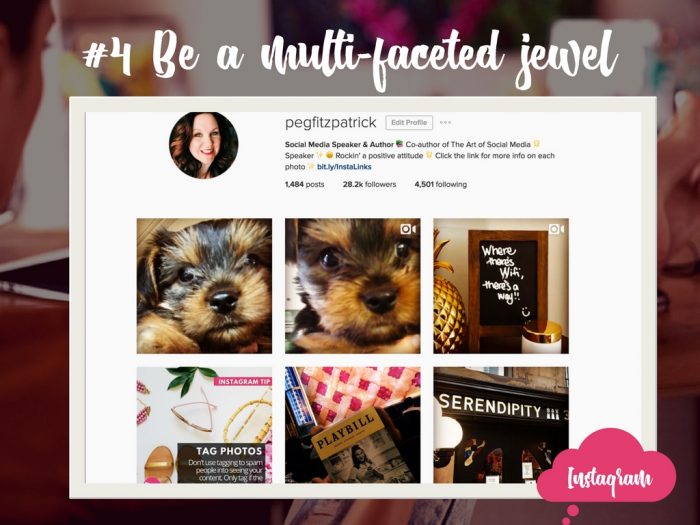
Task: Click the Edit Profile button
Action: (409, 122)
